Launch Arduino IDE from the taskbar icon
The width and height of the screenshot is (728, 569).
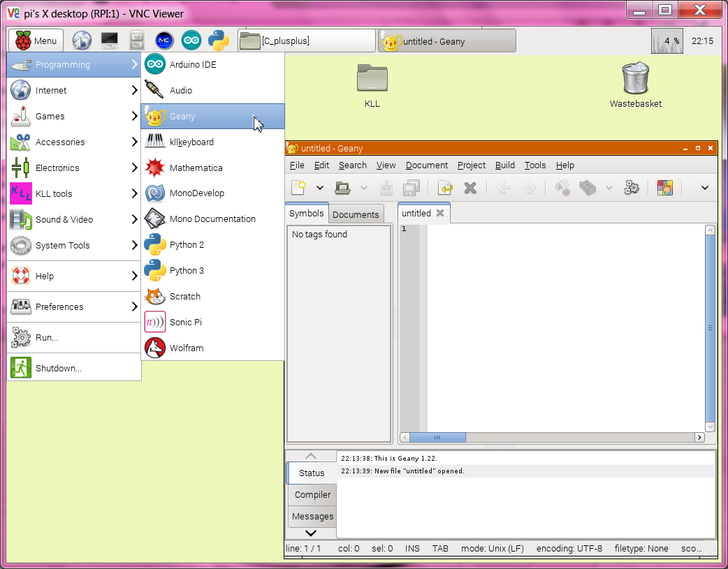[x=191, y=41]
